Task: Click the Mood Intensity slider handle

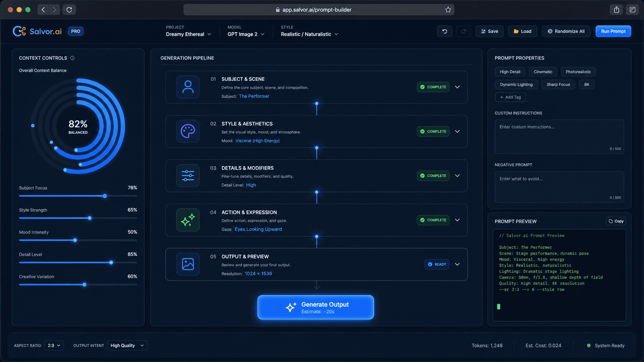Action: [75, 240]
